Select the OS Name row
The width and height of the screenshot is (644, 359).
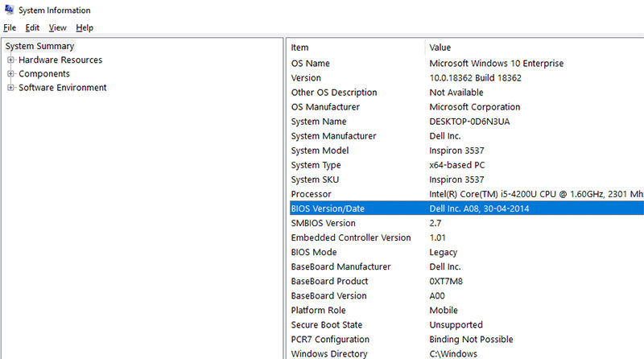point(311,64)
